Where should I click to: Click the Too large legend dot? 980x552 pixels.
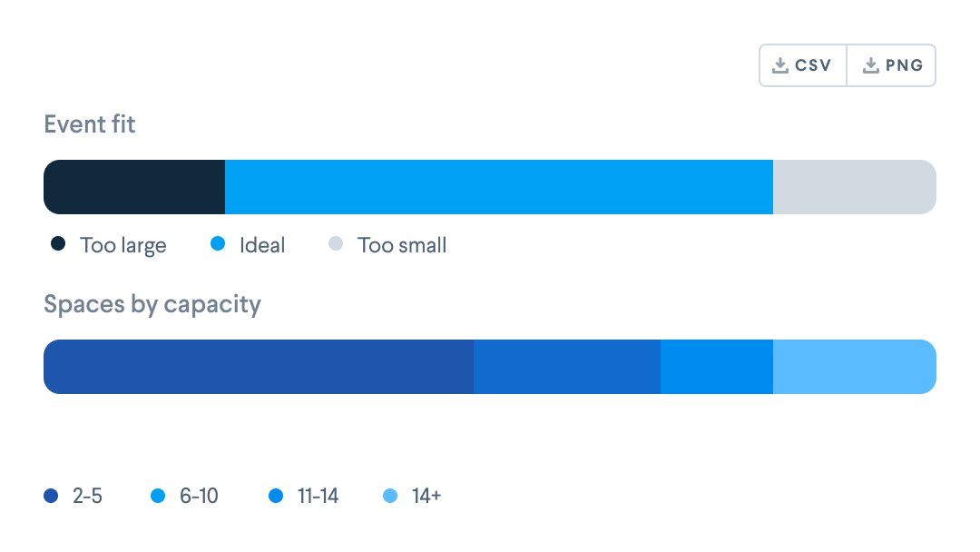tap(58, 244)
